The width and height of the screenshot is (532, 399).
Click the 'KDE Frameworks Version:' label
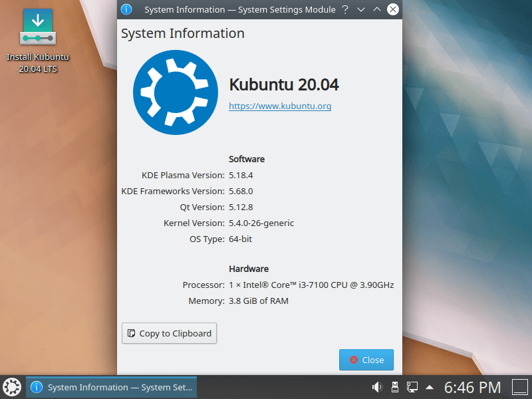(x=173, y=192)
